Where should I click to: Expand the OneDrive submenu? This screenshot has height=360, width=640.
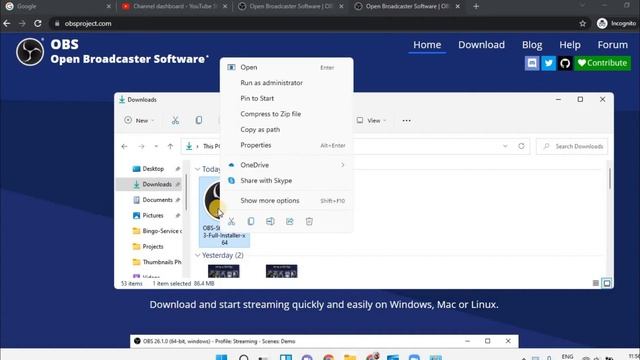coord(287,165)
